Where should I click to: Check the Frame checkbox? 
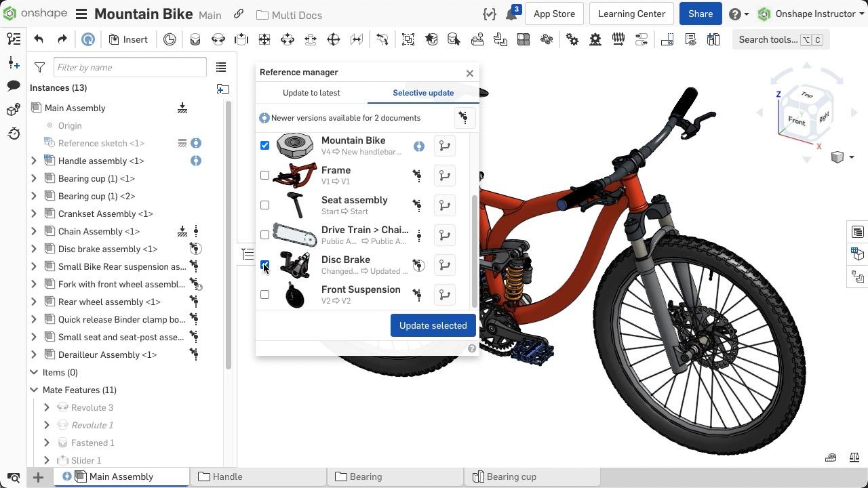[x=265, y=175]
